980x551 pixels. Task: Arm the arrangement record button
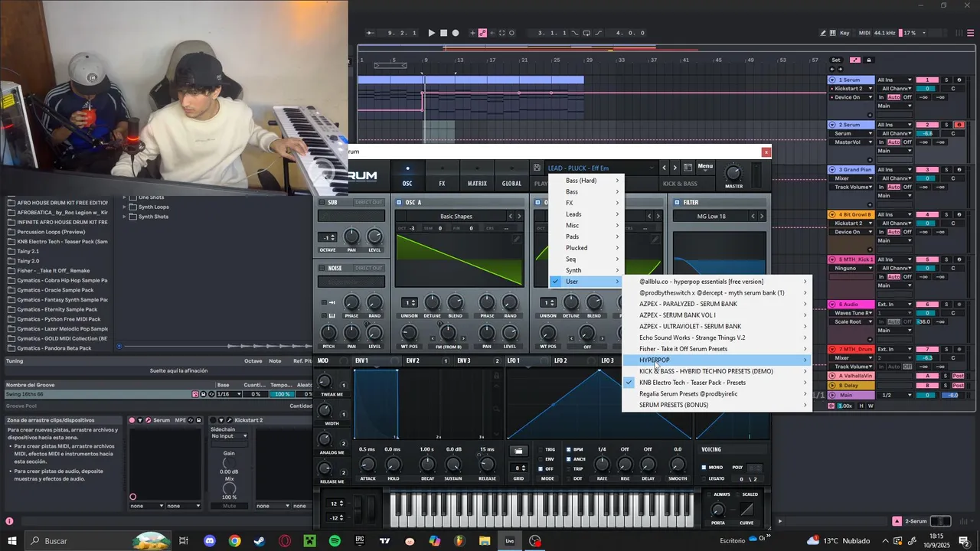pyautogui.click(x=456, y=33)
